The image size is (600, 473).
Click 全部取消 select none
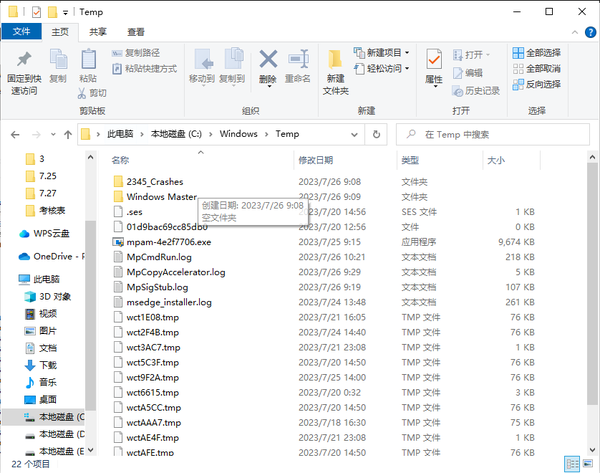(536, 69)
